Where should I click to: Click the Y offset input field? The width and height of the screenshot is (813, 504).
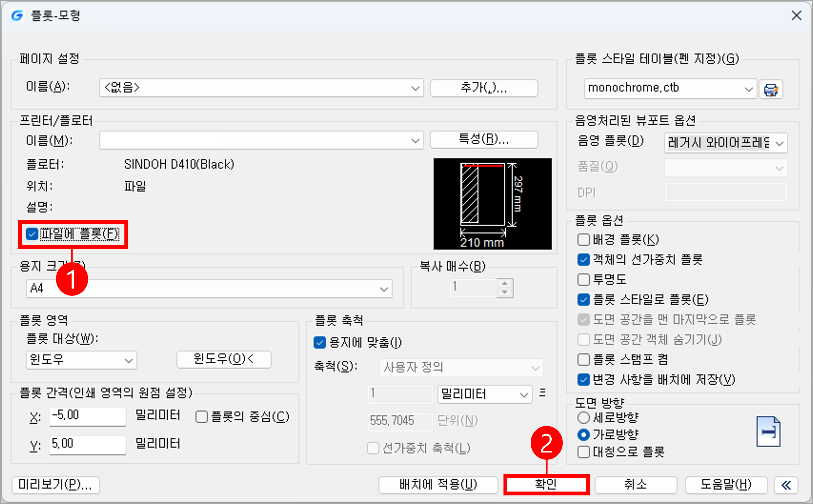coord(88,445)
